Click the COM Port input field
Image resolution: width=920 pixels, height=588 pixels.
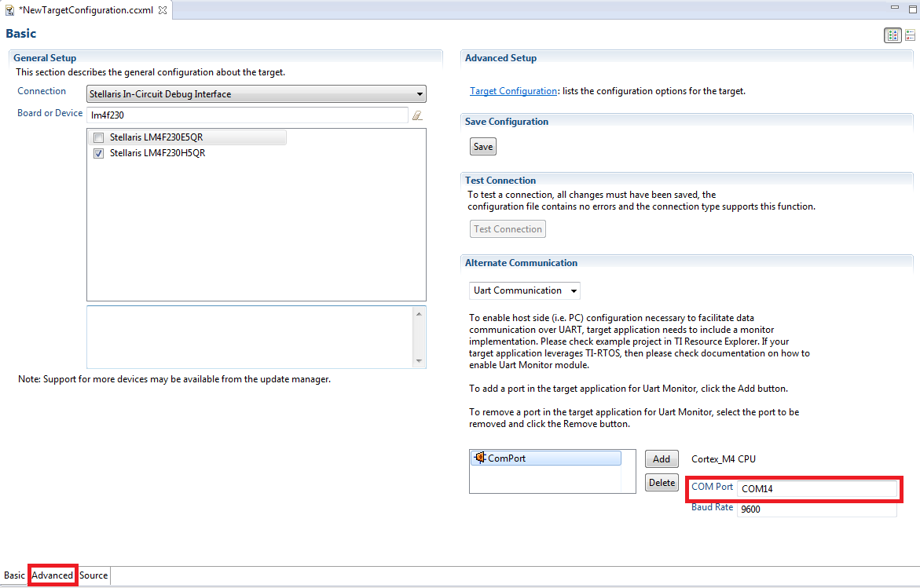[817, 488]
